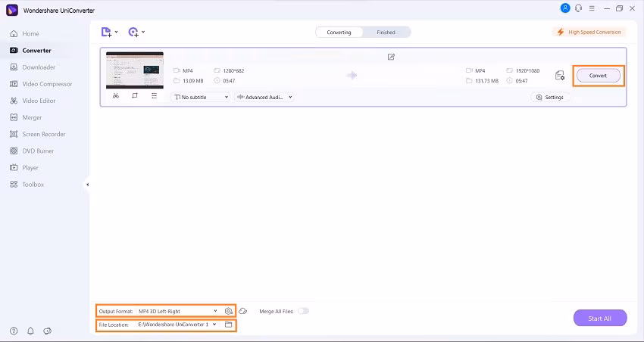Viewport: 644px width, 342px height.
Task: Click the cloud upload icon
Action: [242, 311]
